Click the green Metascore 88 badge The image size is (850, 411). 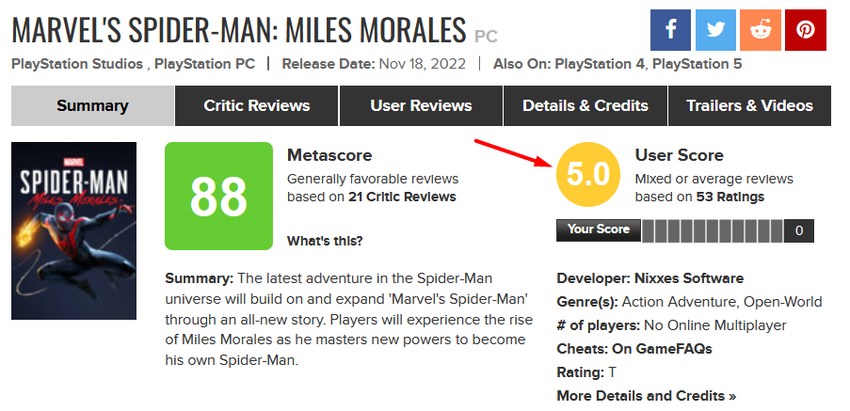click(x=219, y=196)
